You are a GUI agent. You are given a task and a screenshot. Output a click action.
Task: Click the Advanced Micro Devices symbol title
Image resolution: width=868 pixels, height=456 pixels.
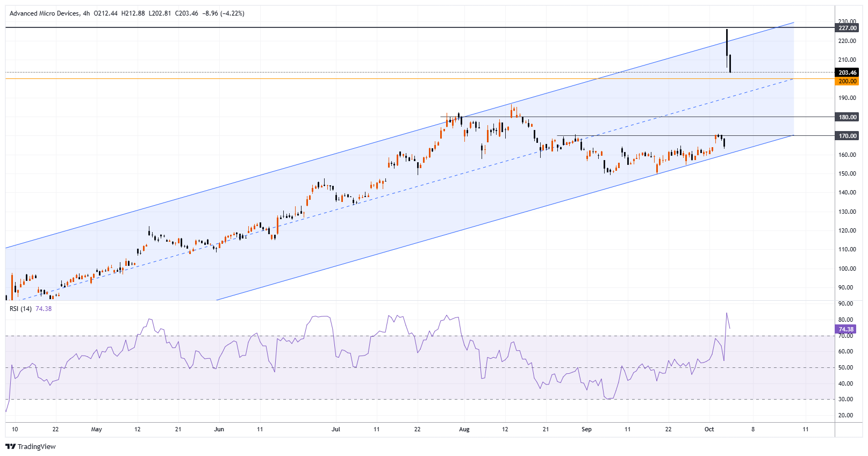coord(45,13)
